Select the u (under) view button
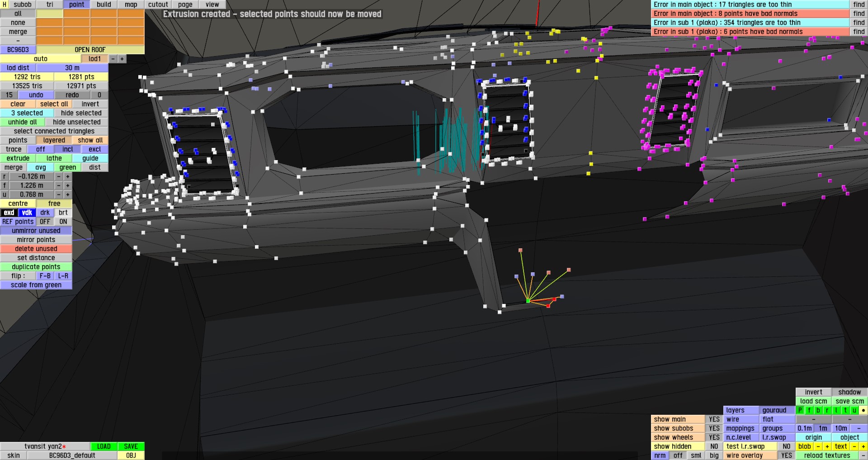This screenshot has height=460, width=868. [x=854, y=410]
